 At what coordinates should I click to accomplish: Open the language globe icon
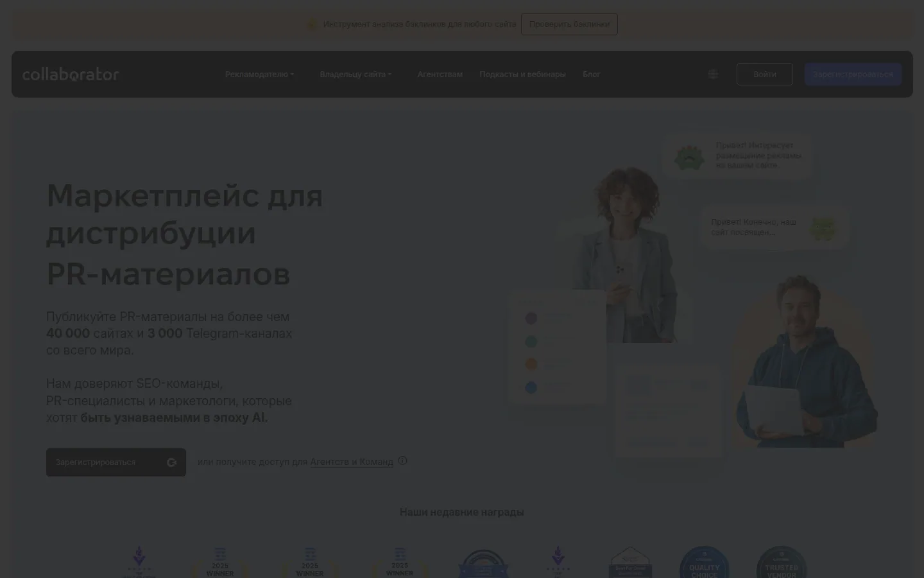coord(713,74)
